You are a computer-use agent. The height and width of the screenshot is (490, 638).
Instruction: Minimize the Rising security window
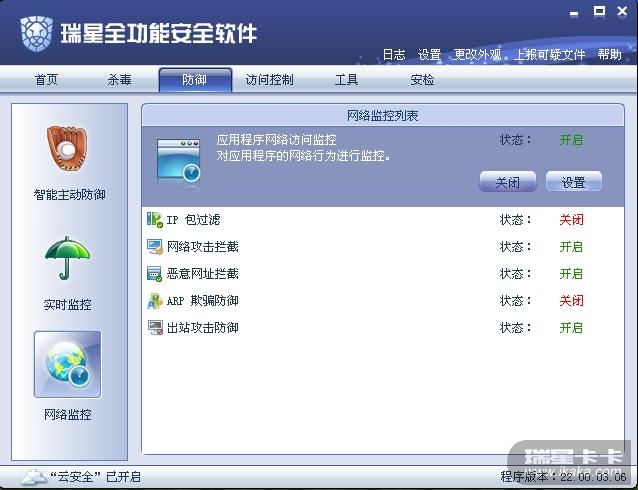click(x=574, y=13)
